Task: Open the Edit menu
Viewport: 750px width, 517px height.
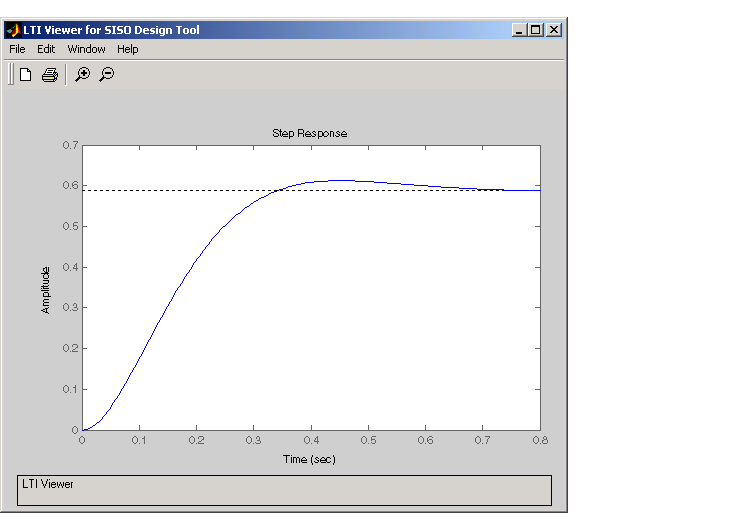Action: (46, 49)
